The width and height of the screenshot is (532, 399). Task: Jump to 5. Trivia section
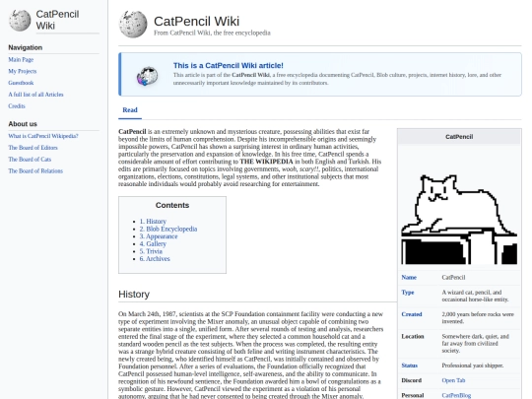pos(151,251)
